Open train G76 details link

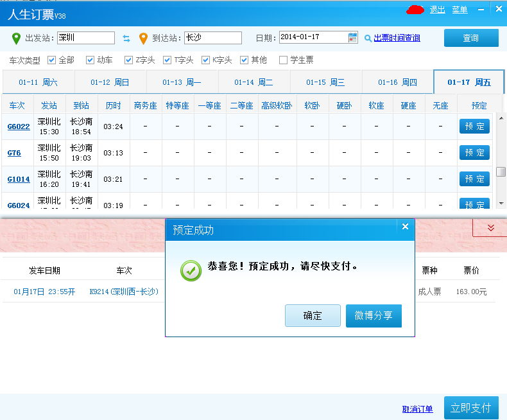tap(14, 153)
